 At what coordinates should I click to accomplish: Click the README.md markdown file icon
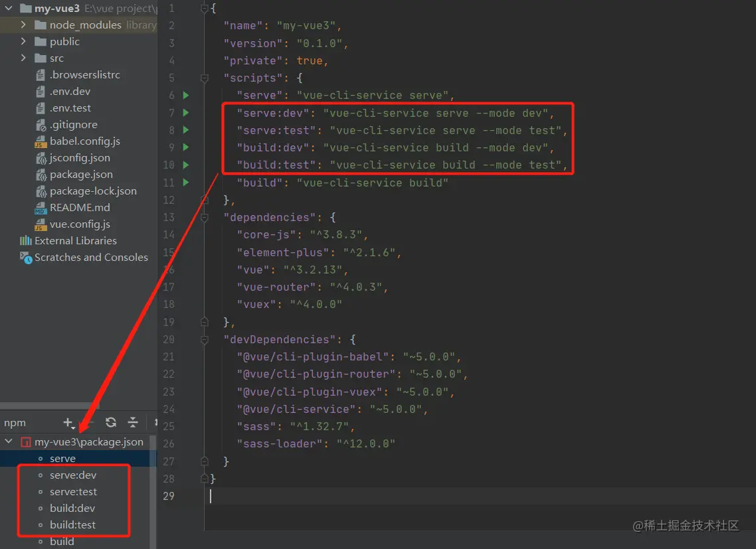pyautogui.click(x=41, y=208)
